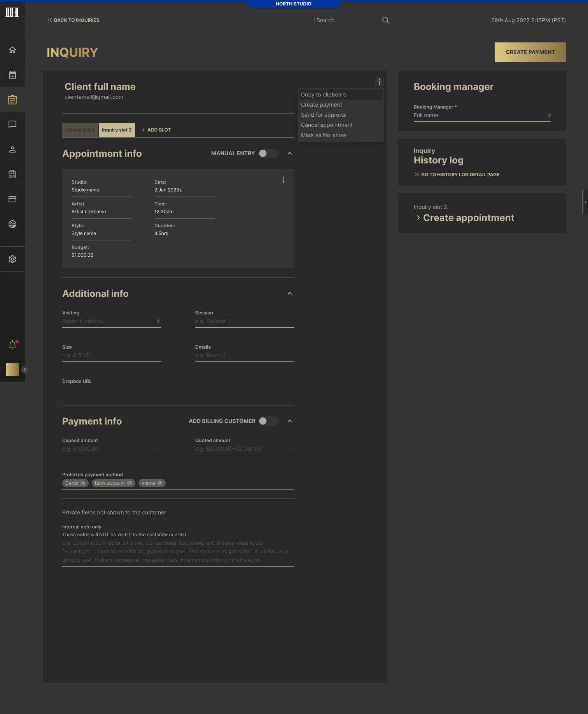Open the Visiting select dropdown
The image size is (588, 714).
click(x=112, y=321)
